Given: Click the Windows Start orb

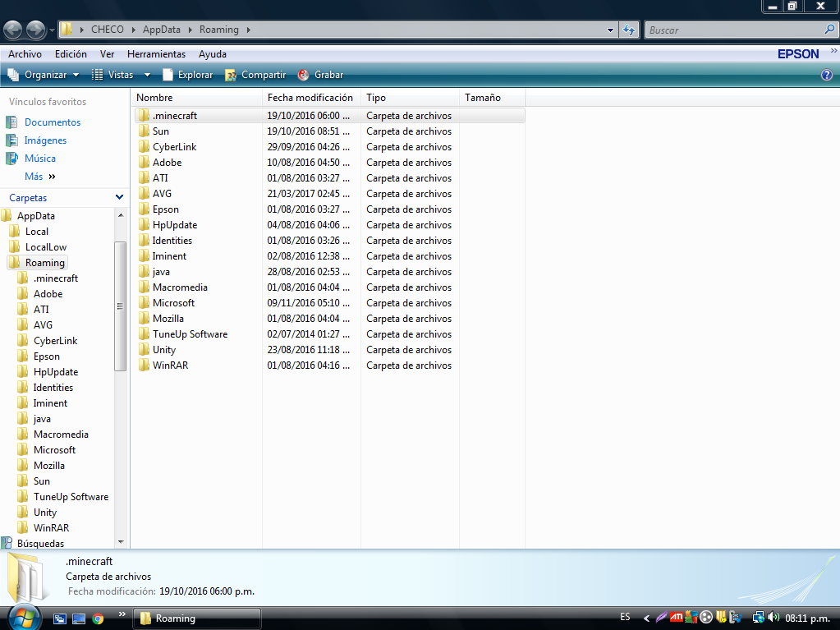Looking at the screenshot, I should pyautogui.click(x=24, y=619).
